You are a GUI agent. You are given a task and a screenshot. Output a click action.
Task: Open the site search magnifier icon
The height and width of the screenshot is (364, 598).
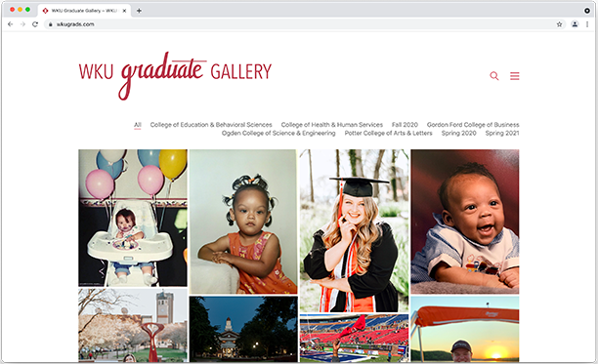(494, 76)
